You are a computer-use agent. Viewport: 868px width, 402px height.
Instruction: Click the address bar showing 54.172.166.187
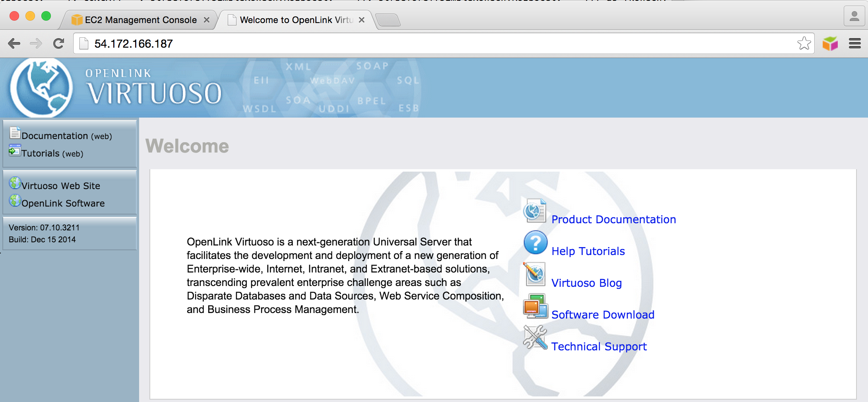(x=437, y=44)
